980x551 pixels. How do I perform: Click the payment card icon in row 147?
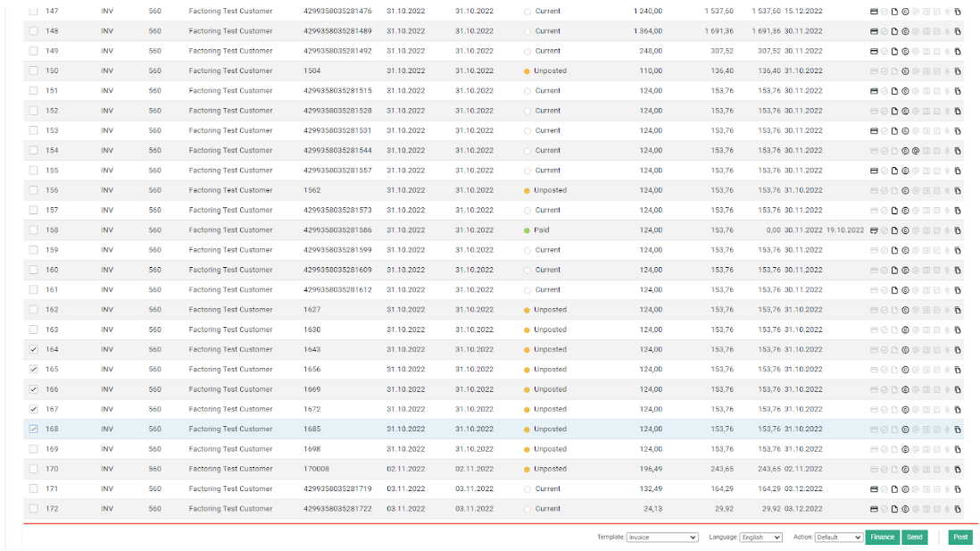click(875, 12)
